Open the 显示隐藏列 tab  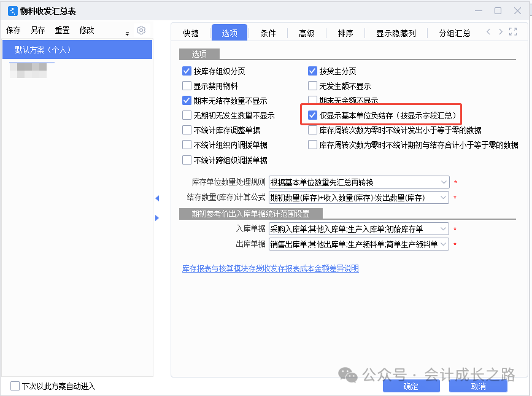[396, 33]
